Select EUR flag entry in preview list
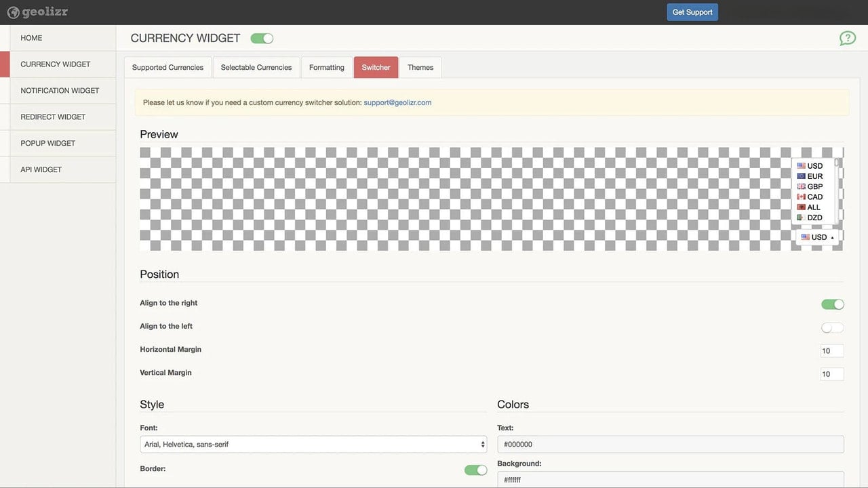 (x=810, y=176)
